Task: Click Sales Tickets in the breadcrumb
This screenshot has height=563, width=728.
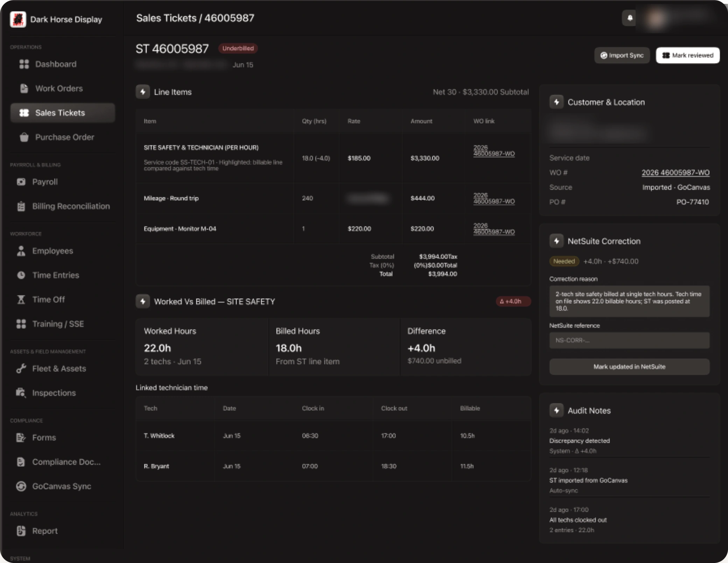Action: [x=166, y=18]
